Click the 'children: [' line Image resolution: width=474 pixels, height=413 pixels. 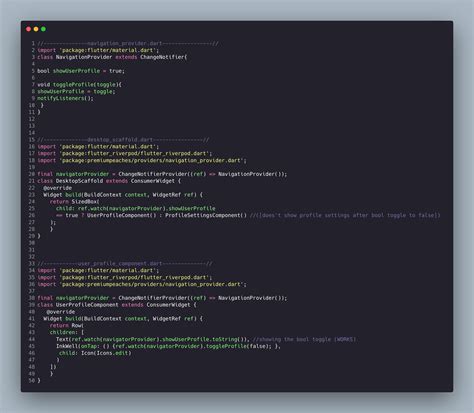point(67,332)
